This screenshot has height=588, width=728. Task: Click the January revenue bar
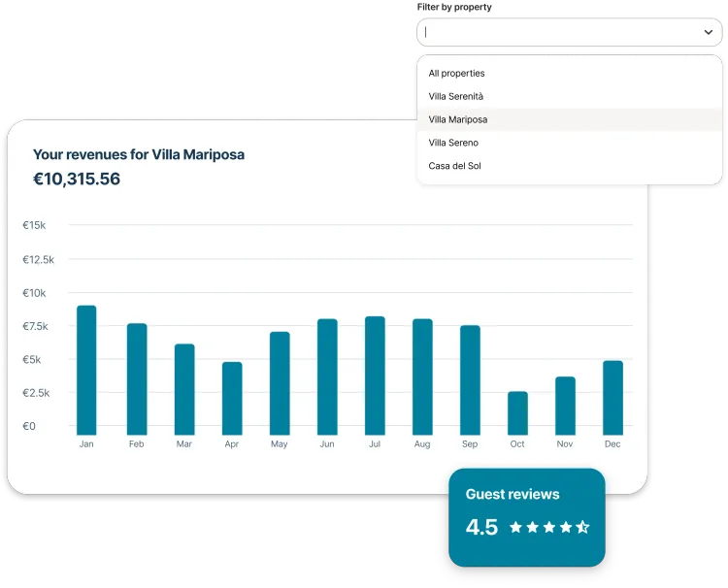86,370
